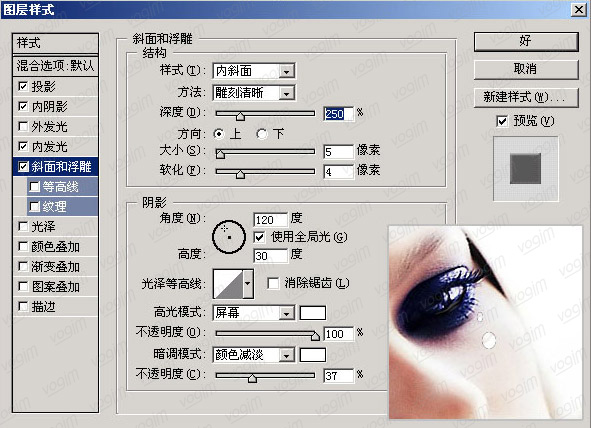Click the 新建样式 new style button

coord(526,98)
